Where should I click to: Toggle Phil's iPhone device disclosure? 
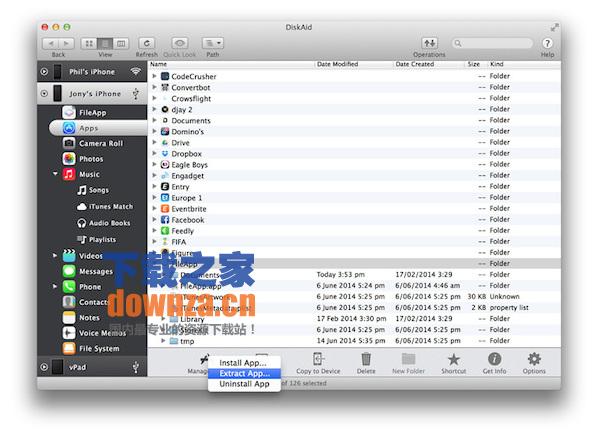tap(44, 72)
